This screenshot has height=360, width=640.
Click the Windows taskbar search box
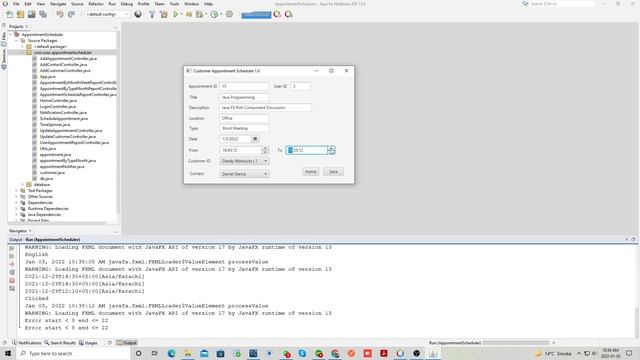[x=73, y=353]
